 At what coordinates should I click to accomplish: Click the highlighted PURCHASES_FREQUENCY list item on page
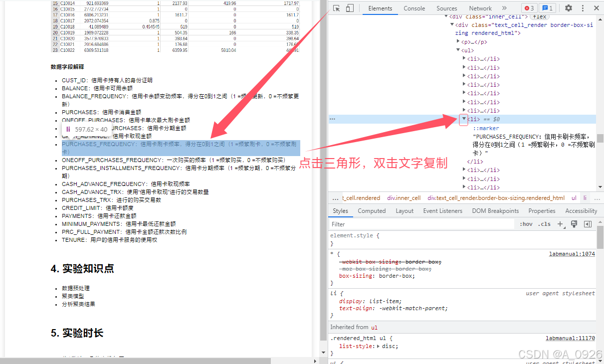point(181,148)
